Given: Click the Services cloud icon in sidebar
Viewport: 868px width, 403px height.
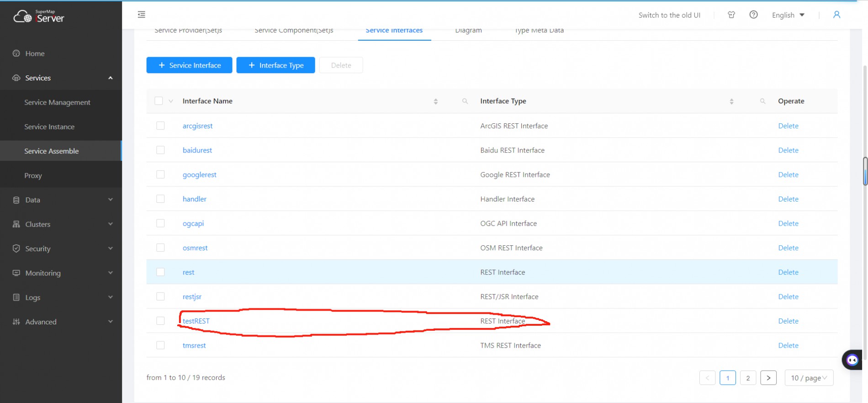Looking at the screenshot, I should coord(16,78).
